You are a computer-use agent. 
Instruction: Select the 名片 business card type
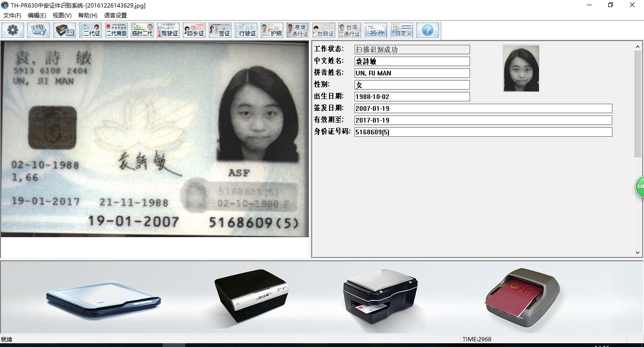tap(376, 30)
